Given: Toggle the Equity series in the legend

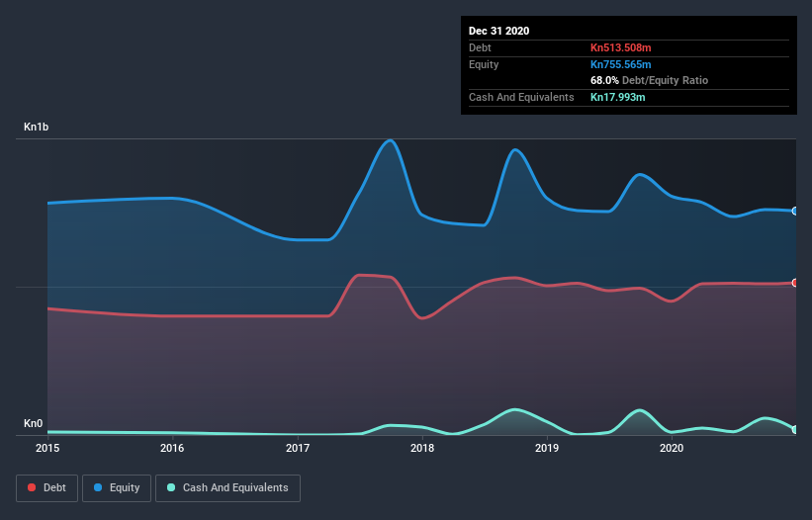Looking at the screenshot, I should click(x=117, y=488).
